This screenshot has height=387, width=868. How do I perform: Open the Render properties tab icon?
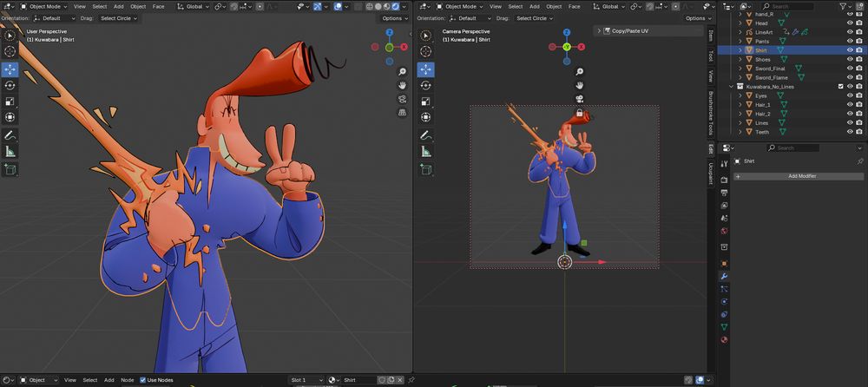[x=724, y=180]
